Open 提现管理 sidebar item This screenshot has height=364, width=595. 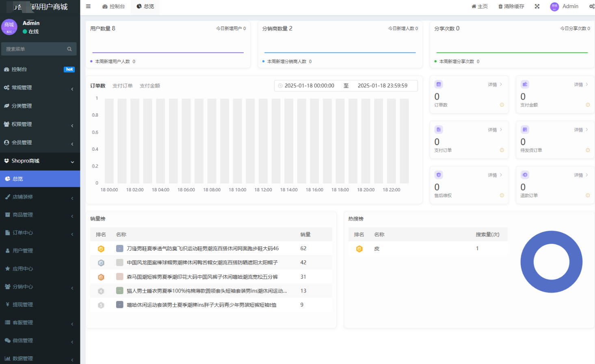(40, 305)
